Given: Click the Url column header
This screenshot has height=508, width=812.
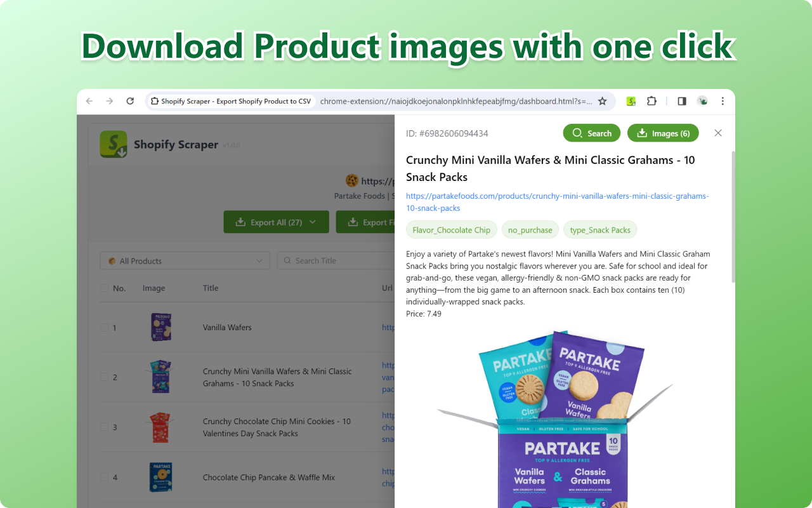Looking at the screenshot, I should [387, 288].
